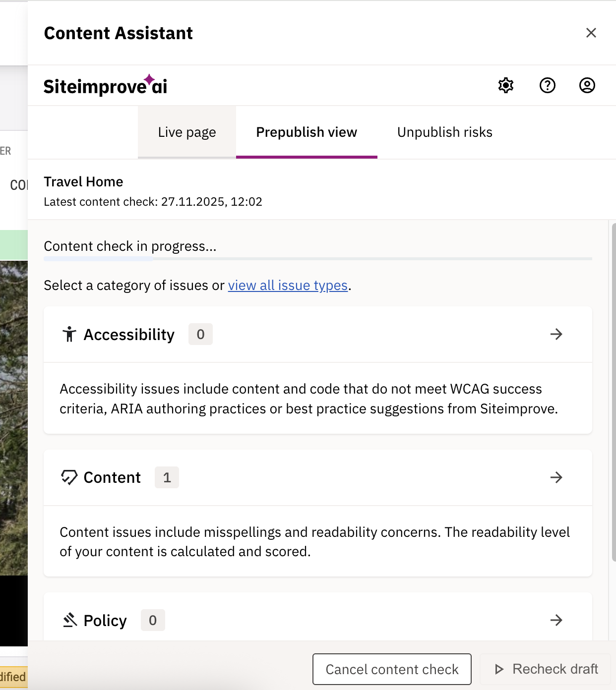Close the Content Assistant panel
Viewport: 616px width, 690px height.
pos(591,33)
